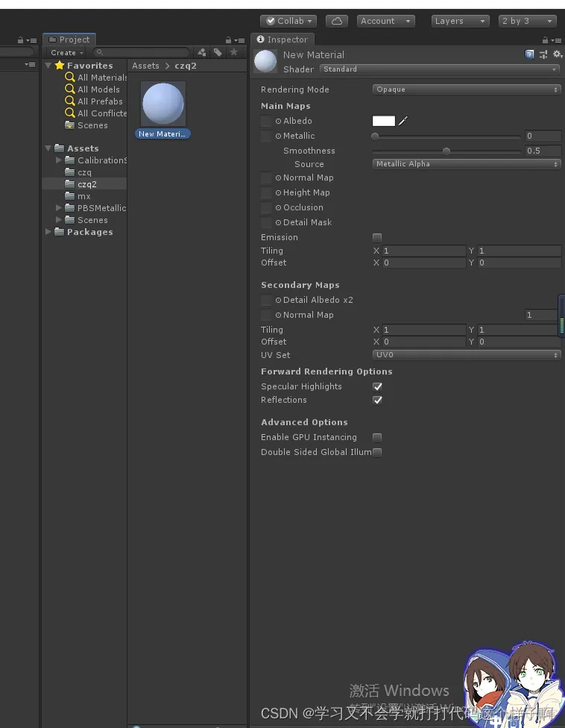The width and height of the screenshot is (565, 728).
Task: Open the Collab dropdown
Action: click(x=288, y=22)
